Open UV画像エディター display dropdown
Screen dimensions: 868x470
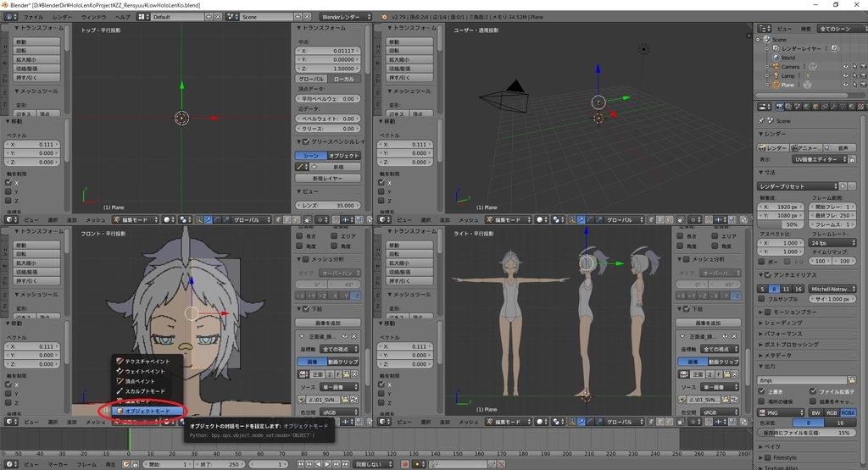(x=819, y=159)
